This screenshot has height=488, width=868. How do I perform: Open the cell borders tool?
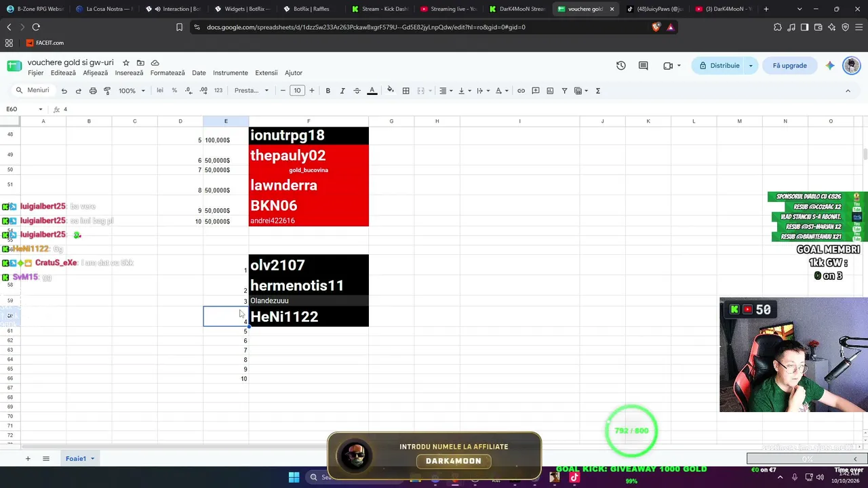coord(406,91)
